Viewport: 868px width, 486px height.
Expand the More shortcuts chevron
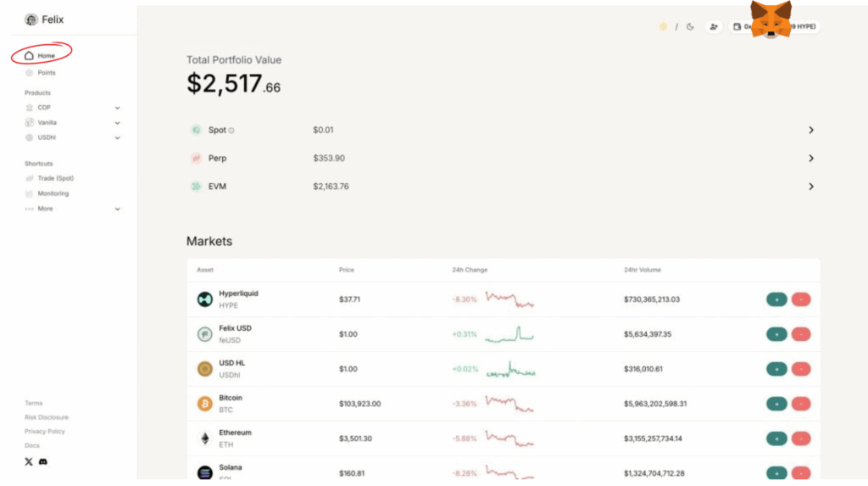[117, 209]
